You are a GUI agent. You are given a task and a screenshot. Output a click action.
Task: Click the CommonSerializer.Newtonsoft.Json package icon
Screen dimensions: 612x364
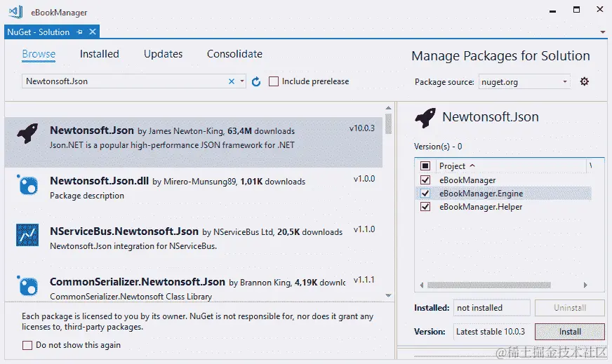pos(27,285)
